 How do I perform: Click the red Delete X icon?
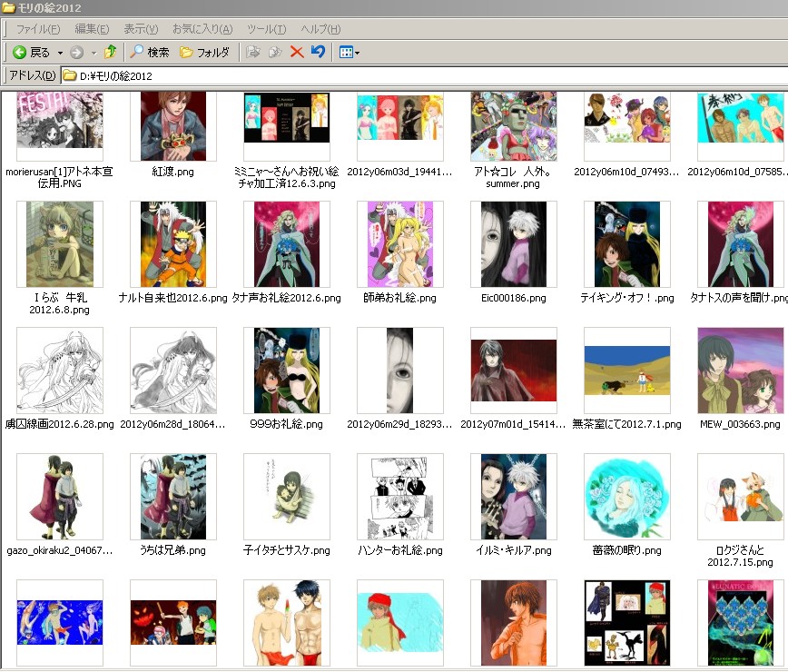pos(297,53)
